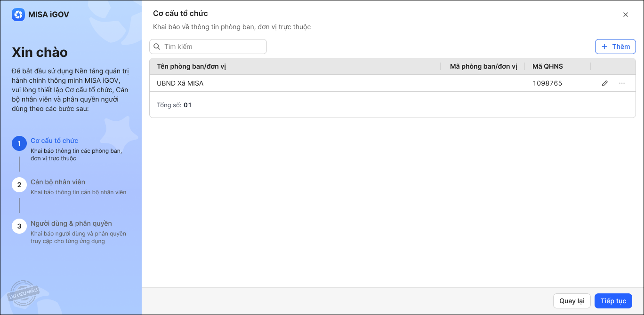Open the three-dot menu for UBND Xã MISA
The height and width of the screenshot is (315, 644).
[622, 83]
